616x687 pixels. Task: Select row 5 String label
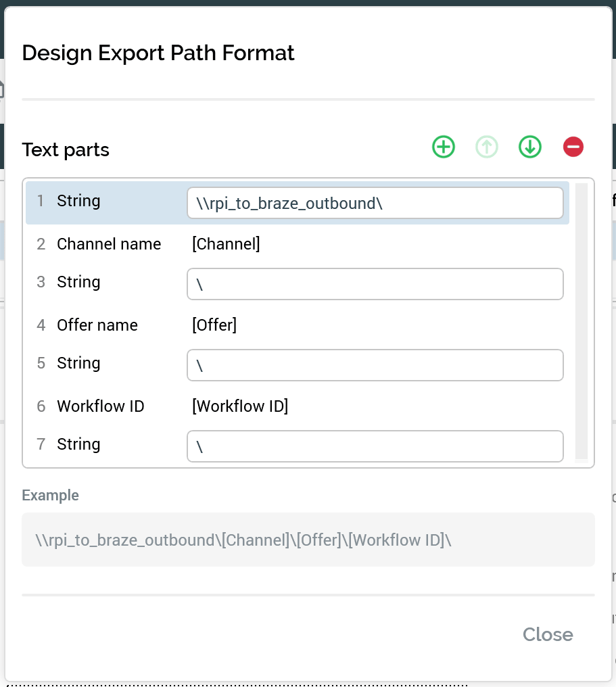78,363
